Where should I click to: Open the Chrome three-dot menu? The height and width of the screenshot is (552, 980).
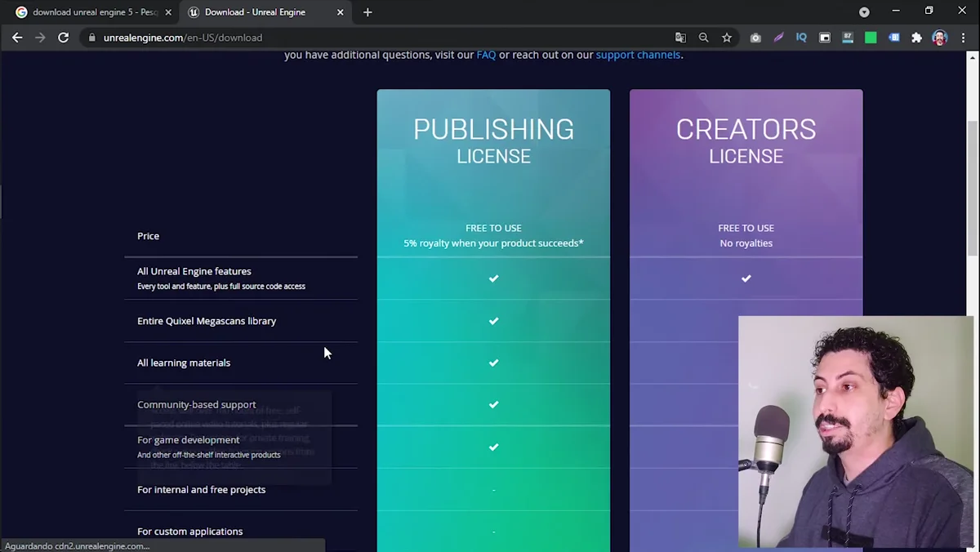[x=962, y=38]
